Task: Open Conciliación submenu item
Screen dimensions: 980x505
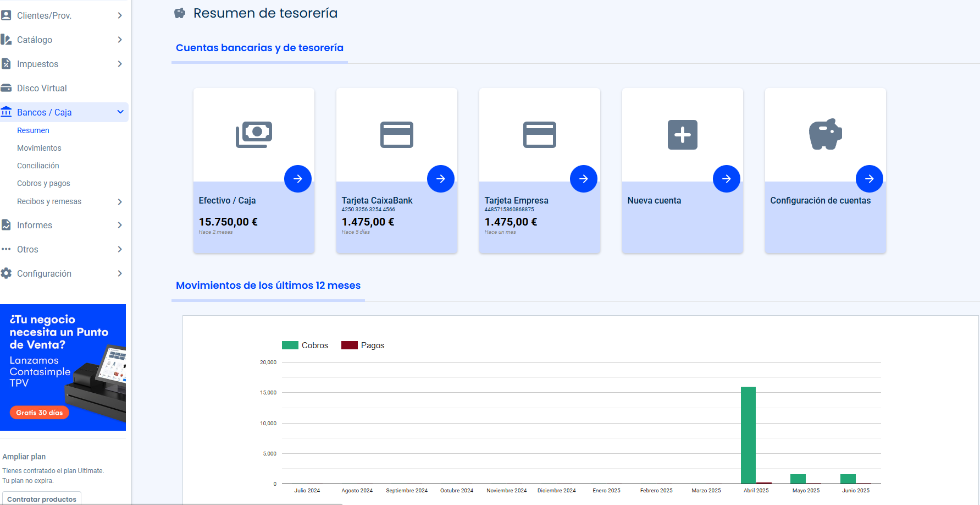Action: (38, 166)
